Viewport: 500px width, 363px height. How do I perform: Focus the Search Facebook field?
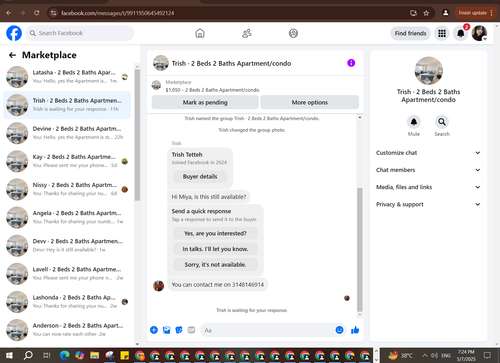click(80, 33)
